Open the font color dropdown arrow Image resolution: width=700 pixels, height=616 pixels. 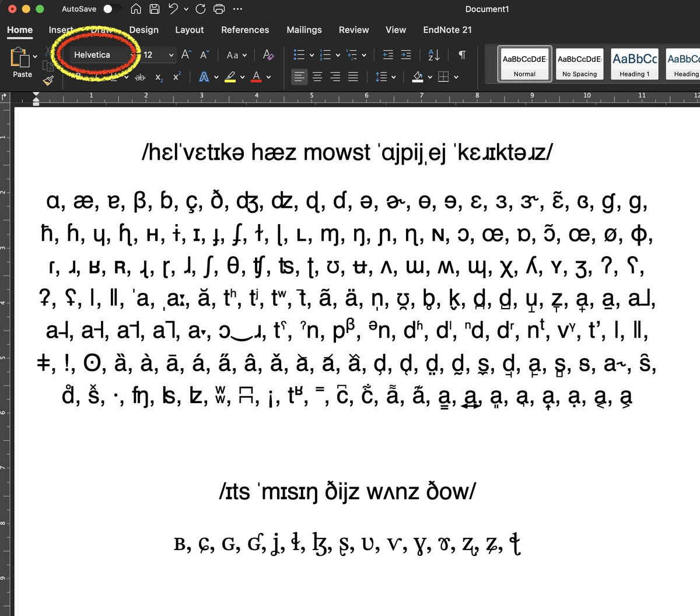pos(268,77)
